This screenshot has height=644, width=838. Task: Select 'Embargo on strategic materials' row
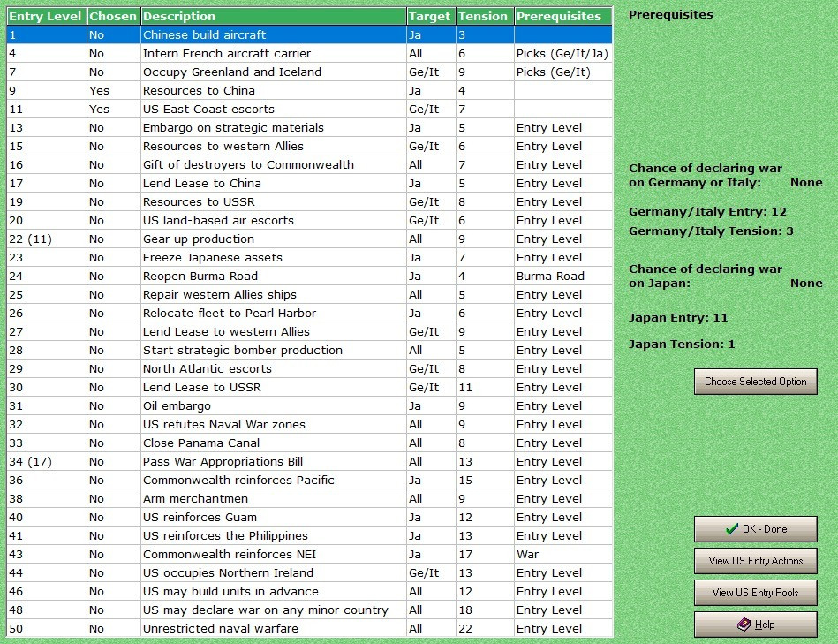(x=309, y=128)
